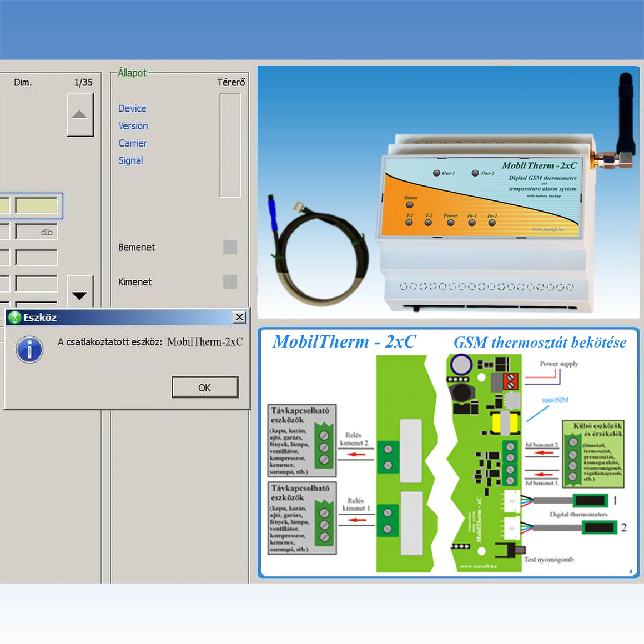The image size is (644, 644).
Task: Click the Állapot group header
Action: (x=132, y=73)
